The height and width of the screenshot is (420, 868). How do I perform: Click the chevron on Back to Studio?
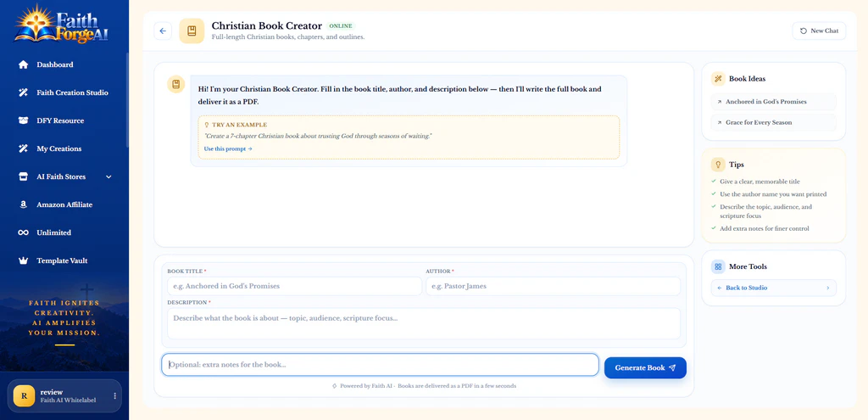point(828,288)
